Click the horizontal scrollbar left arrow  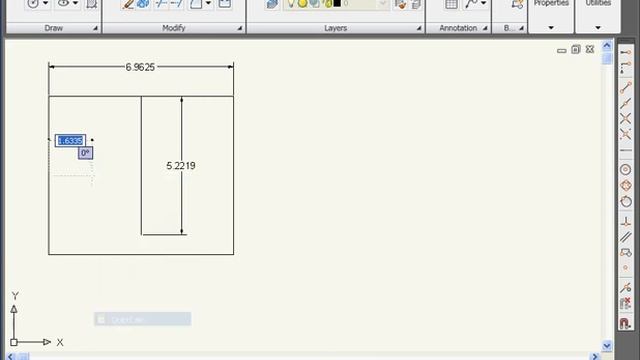pyautogui.click(x=11, y=357)
